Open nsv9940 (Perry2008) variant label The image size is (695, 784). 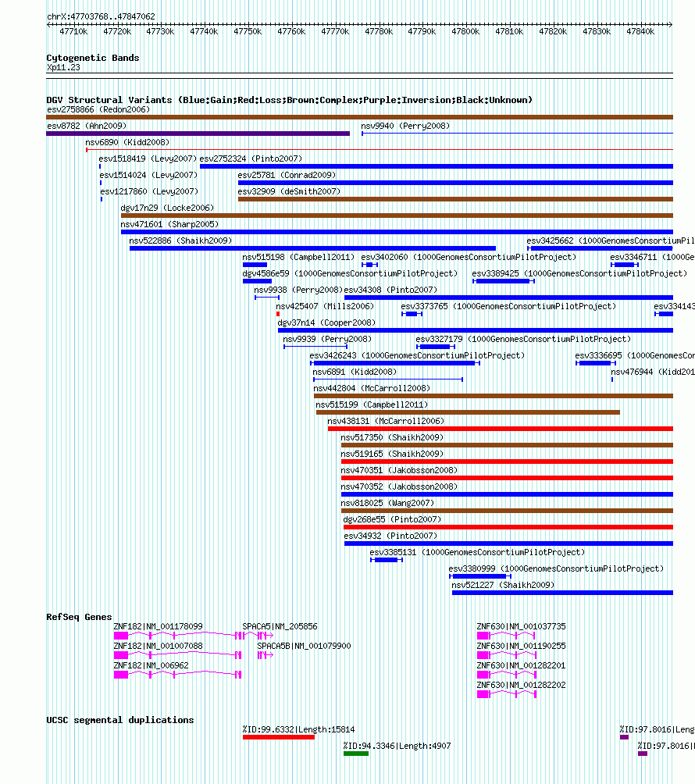click(405, 126)
